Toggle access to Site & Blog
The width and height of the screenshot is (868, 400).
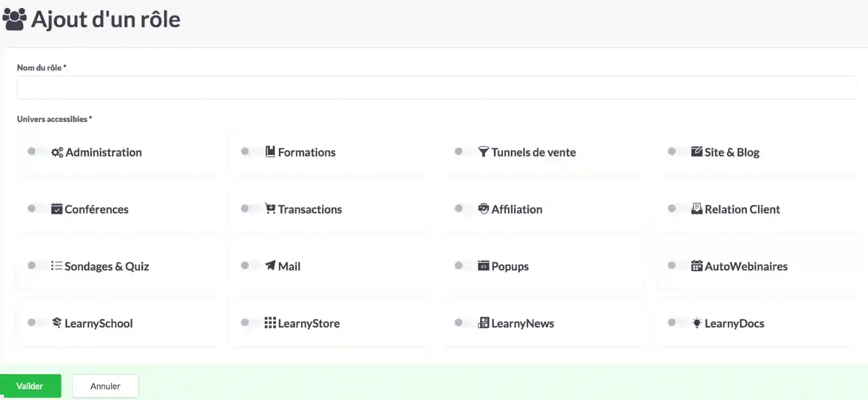677,151
